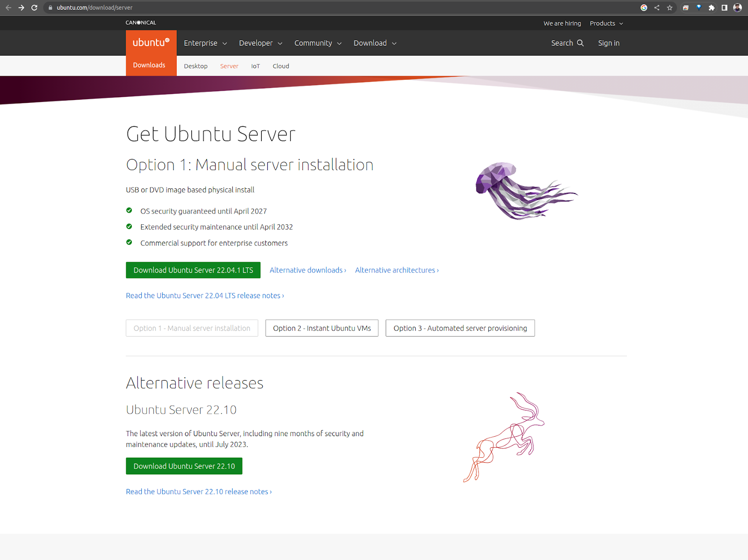748x560 pixels.
Task: Read the Ubuntu Server 22.04 LTS release notes
Action: pos(205,295)
